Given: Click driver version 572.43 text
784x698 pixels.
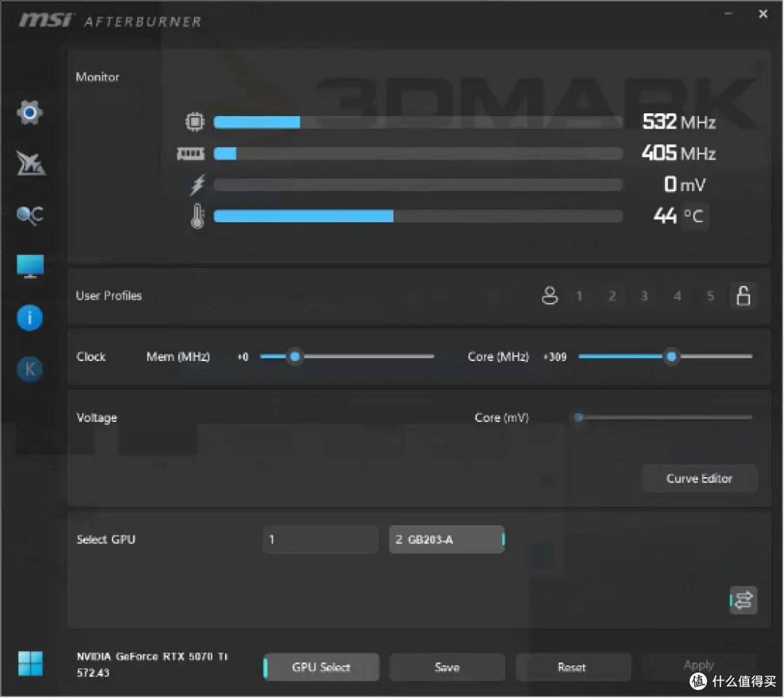Looking at the screenshot, I should coord(93,673).
